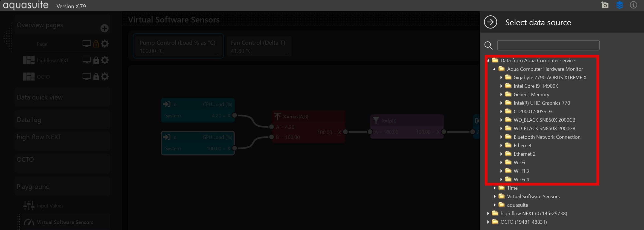This screenshot has height=230, width=644.
Task: Open settings gear for Page
Action: tap(105, 44)
